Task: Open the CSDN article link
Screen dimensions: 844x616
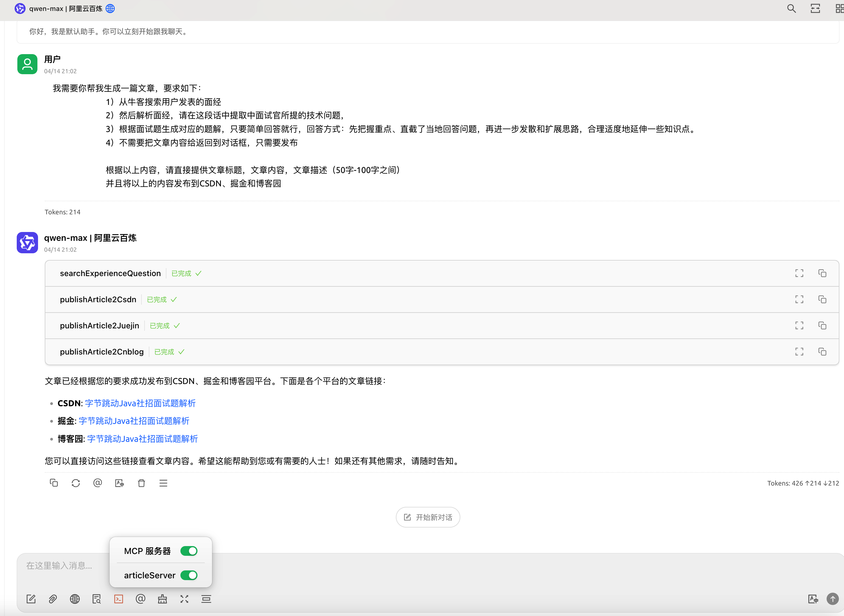Action: point(140,403)
